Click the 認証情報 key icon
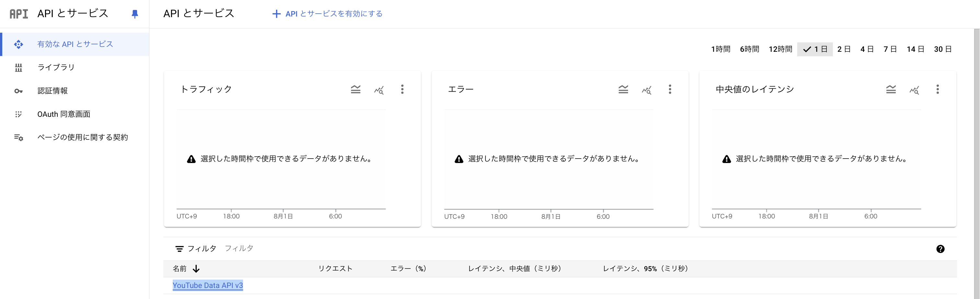This screenshot has height=299, width=980. tap(18, 91)
